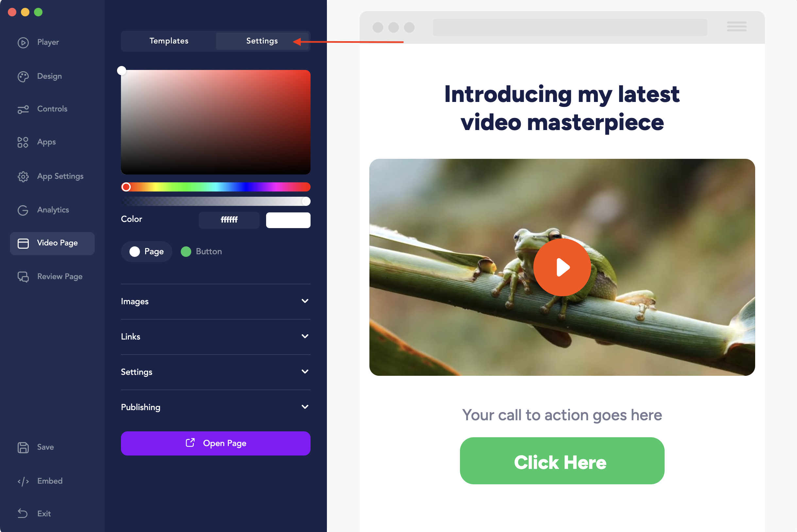The height and width of the screenshot is (532, 797).
Task: Go to the Analytics icon
Action: coord(23,210)
